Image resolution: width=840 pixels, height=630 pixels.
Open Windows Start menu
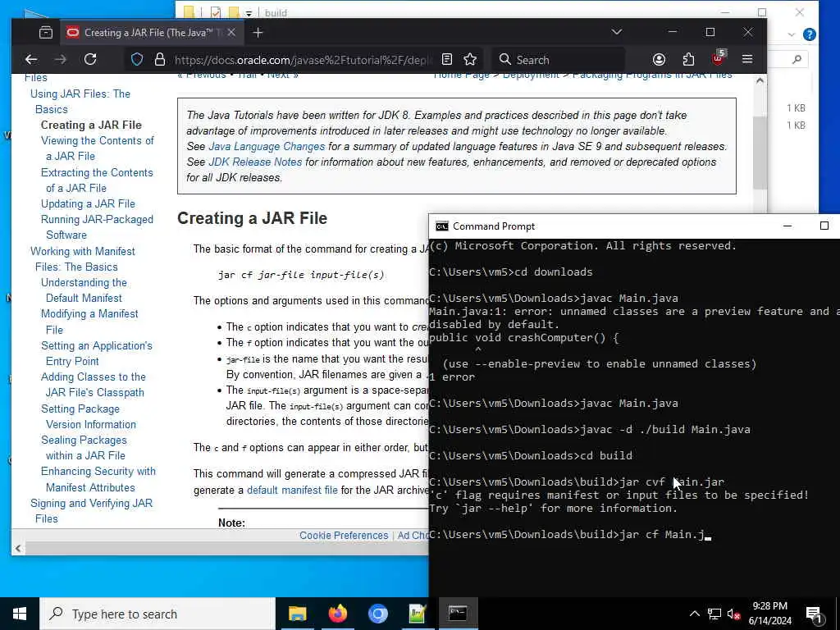coord(20,614)
